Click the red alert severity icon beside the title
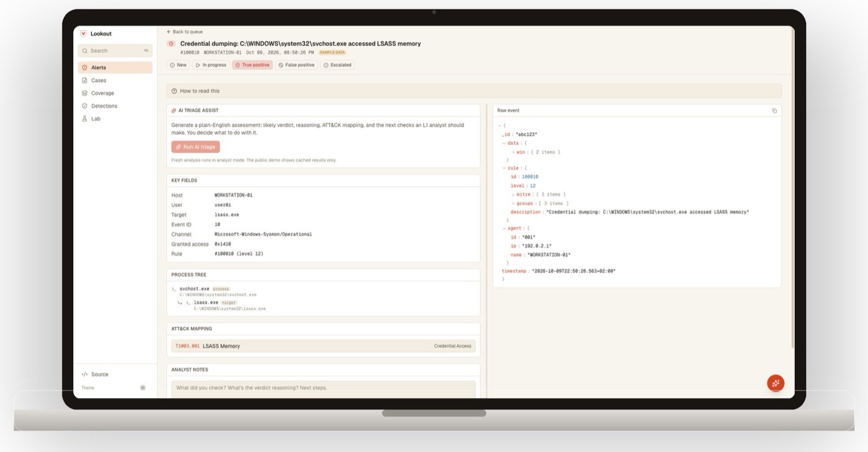The height and width of the screenshot is (452, 868). coord(172,43)
